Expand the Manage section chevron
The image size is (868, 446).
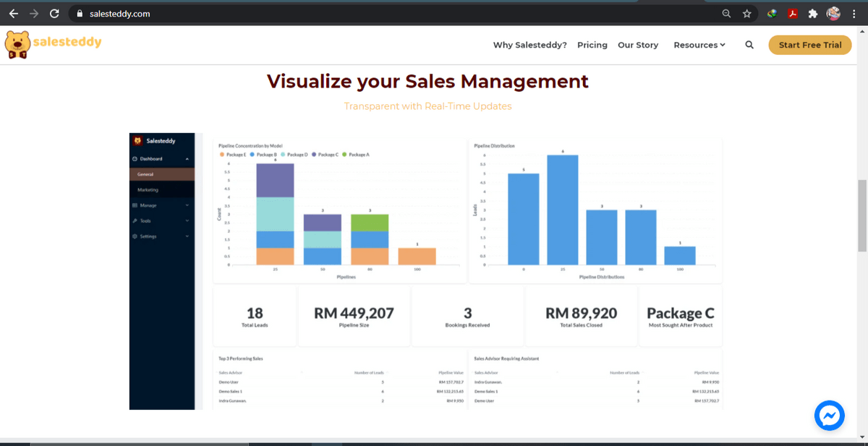tap(187, 205)
